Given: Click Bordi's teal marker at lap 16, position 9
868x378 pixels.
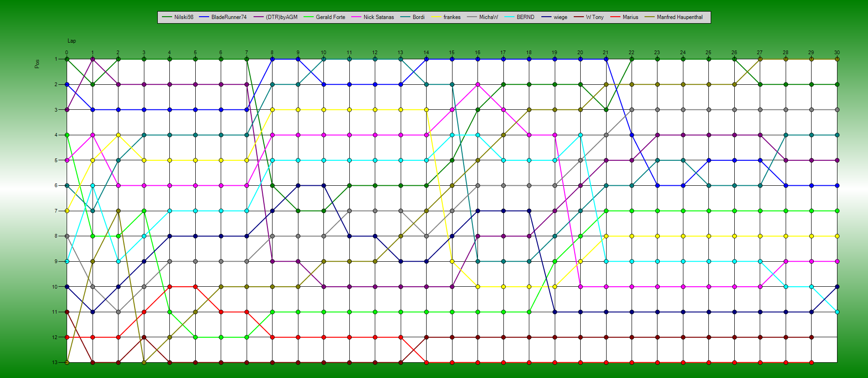Looking at the screenshot, I should click(x=477, y=261).
